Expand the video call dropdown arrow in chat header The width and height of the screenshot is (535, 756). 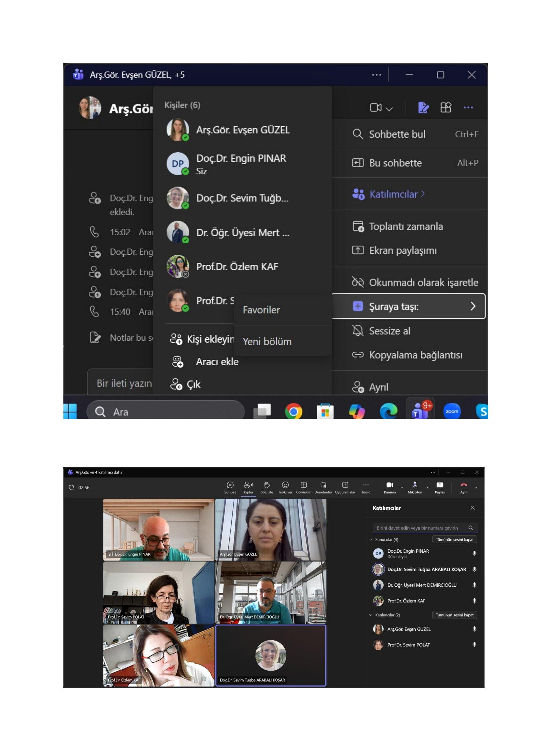389,109
